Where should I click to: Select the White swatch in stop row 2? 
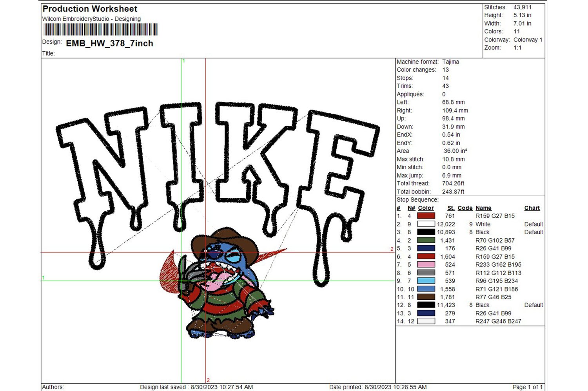(x=426, y=224)
